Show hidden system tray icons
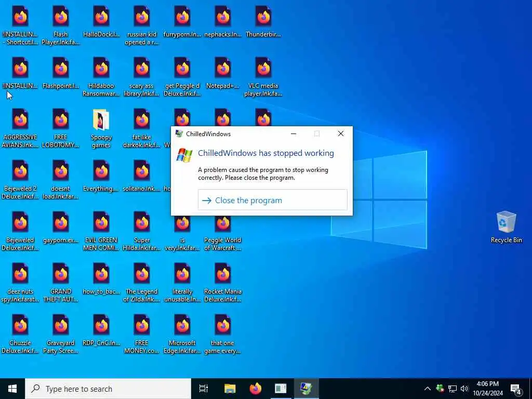This screenshot has height=399, width=532. (428, 389)
